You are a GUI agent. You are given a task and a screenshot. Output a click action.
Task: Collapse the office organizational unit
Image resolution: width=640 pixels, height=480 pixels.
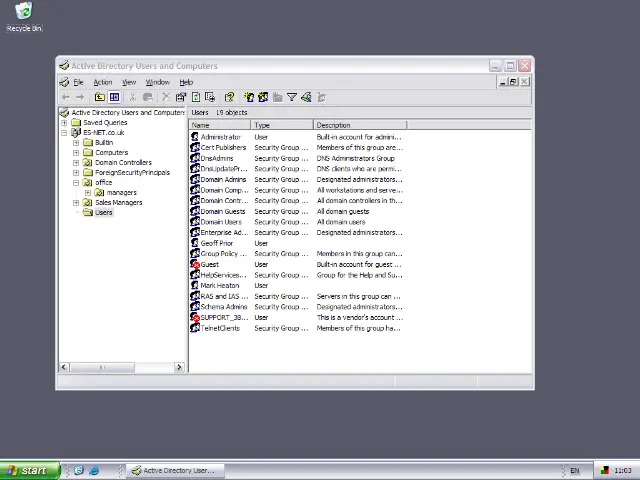tap(76, 182)
